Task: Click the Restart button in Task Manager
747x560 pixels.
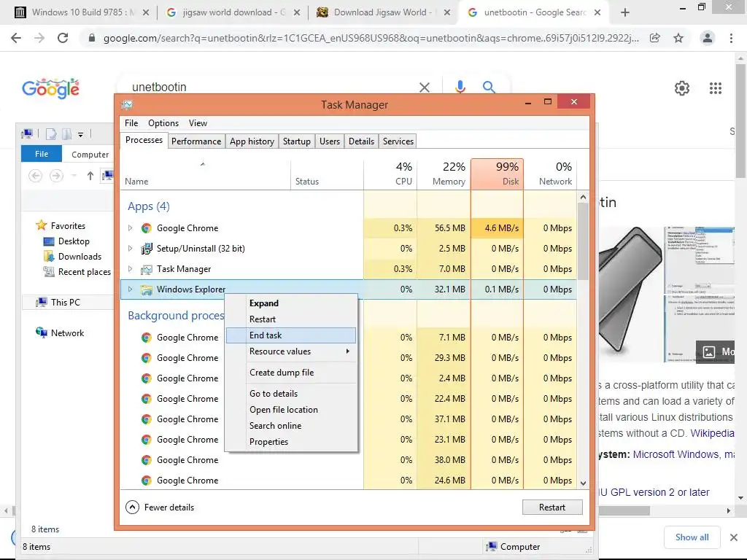Action: click(x=552, y=507)
